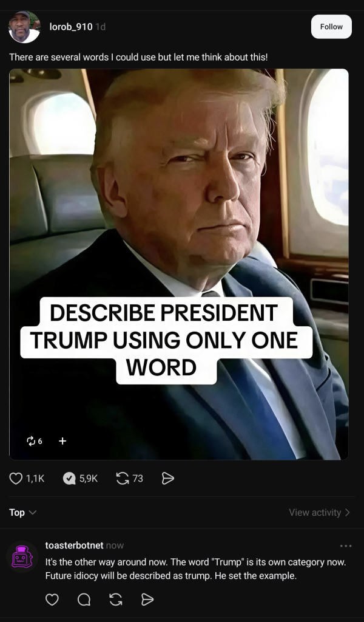Click lorob_910's profile avatar
Viewport: 364px width, 622px height.
(24, 27)
